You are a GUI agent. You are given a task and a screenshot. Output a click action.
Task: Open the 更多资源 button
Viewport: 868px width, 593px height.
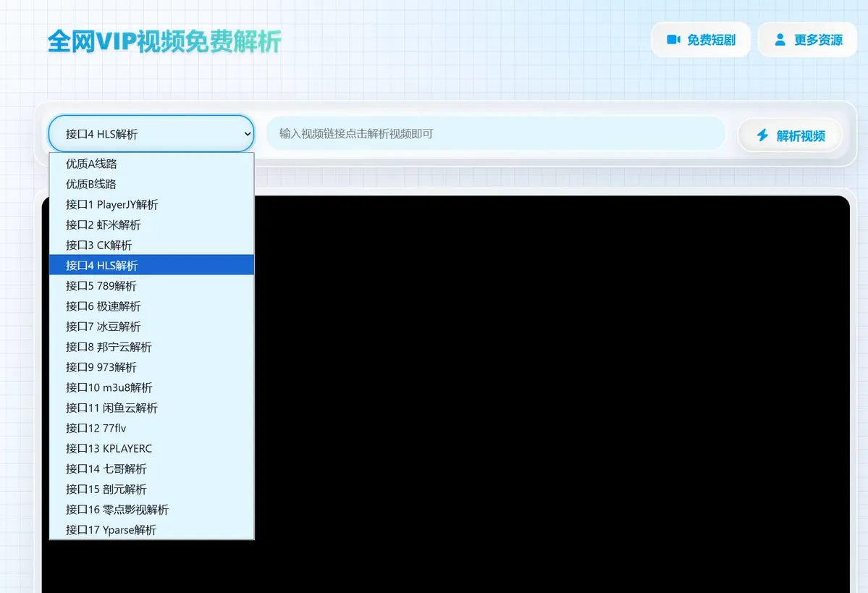pos(807,39)
